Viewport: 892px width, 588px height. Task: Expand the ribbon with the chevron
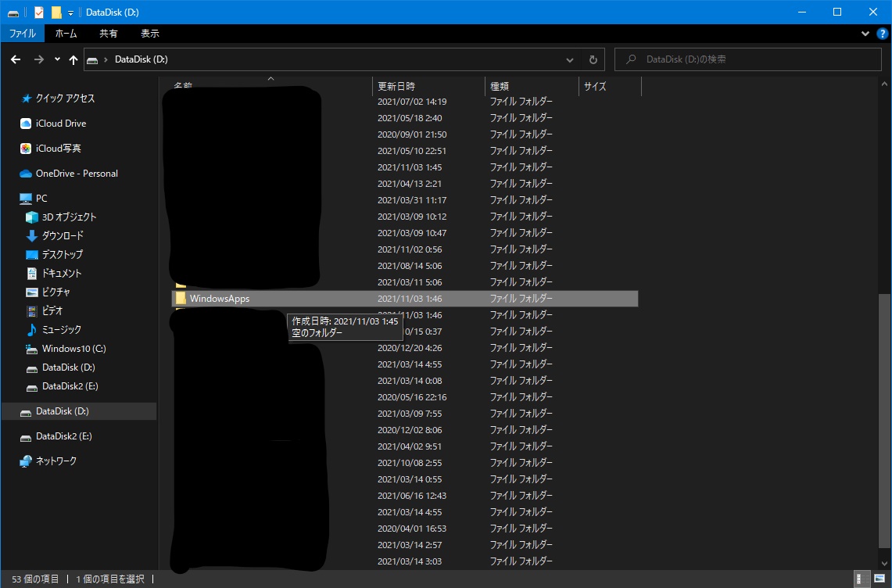[x=865, y=34]
